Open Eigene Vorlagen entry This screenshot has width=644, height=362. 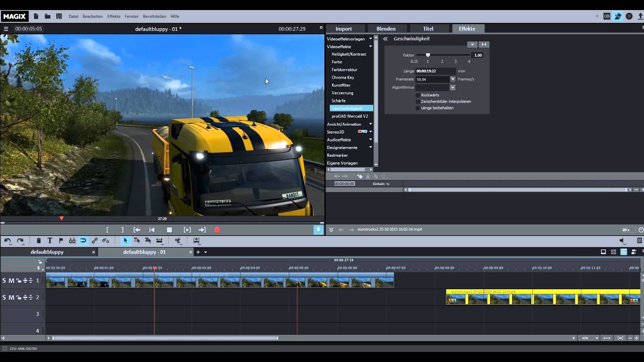[x=342, y=163]
